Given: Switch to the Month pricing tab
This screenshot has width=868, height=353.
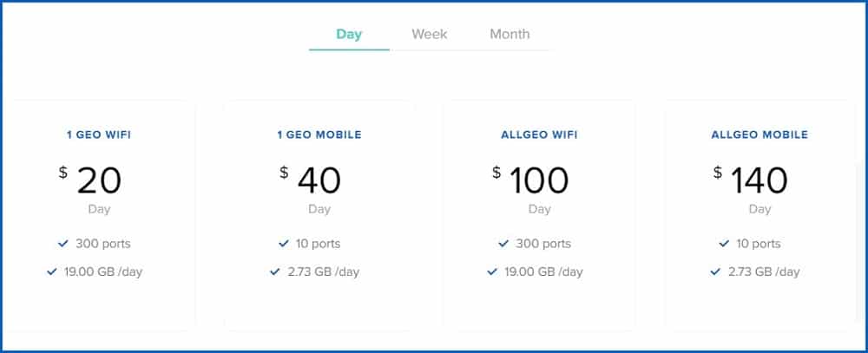Looking at the screenshot, I should pyautogui.click(x=510, y=35).
